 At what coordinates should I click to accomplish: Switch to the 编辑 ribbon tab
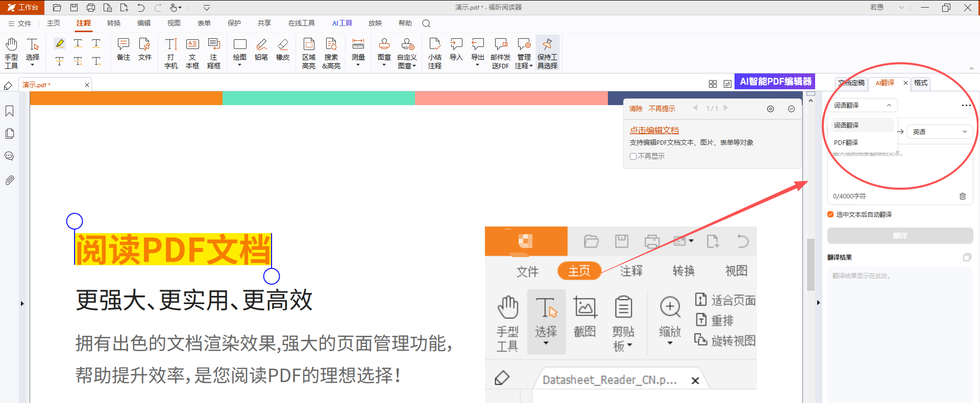(144, 23)
